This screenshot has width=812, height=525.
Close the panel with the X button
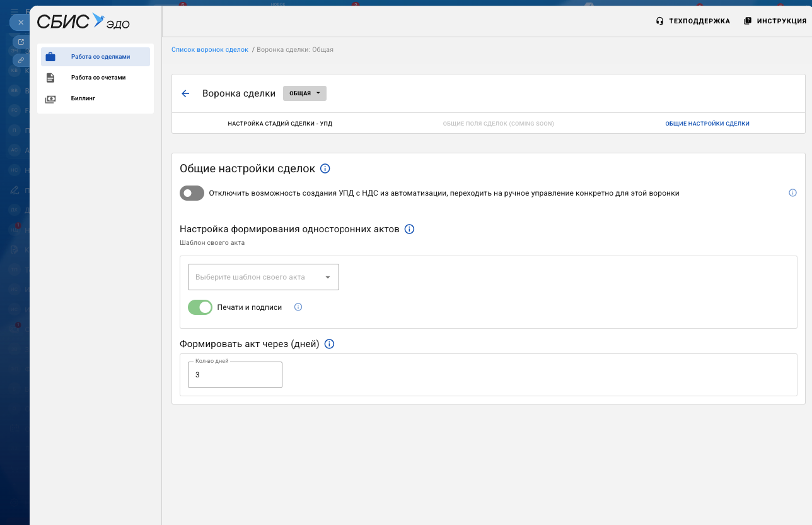pyautogui.click(x=21, y=22)
